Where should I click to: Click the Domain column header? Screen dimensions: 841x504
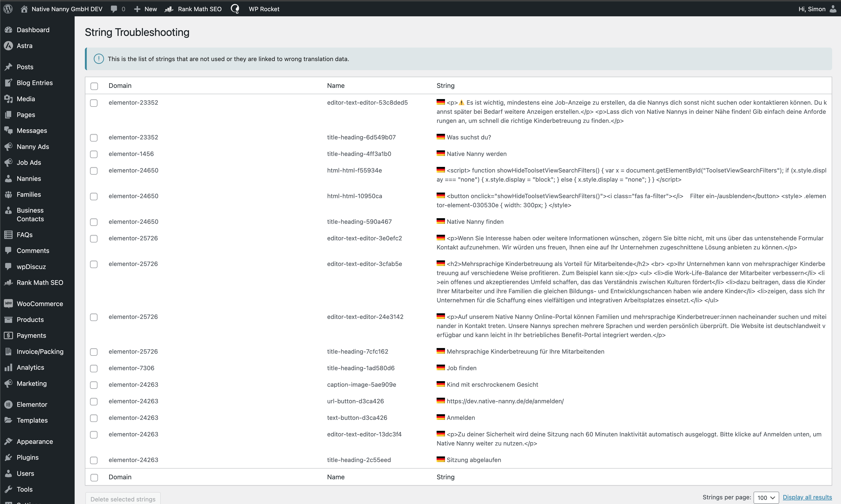120,86
